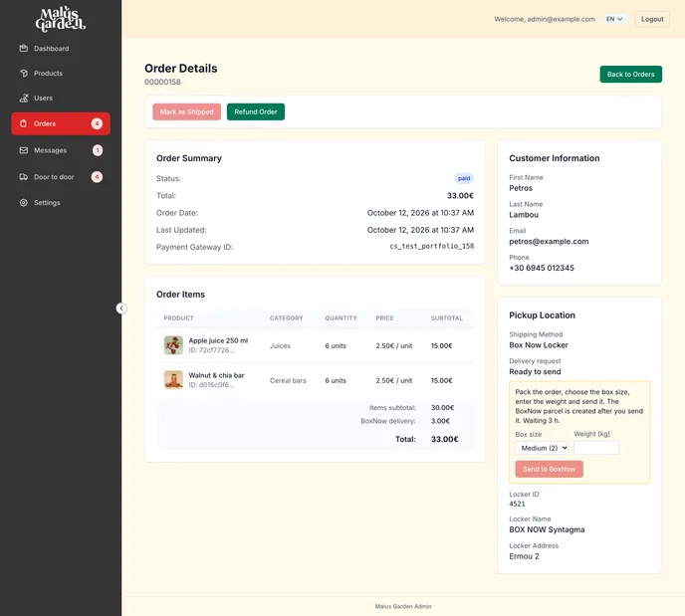Click the QUANTITY column header
This screenshot has height=616, width=685.
341,317
